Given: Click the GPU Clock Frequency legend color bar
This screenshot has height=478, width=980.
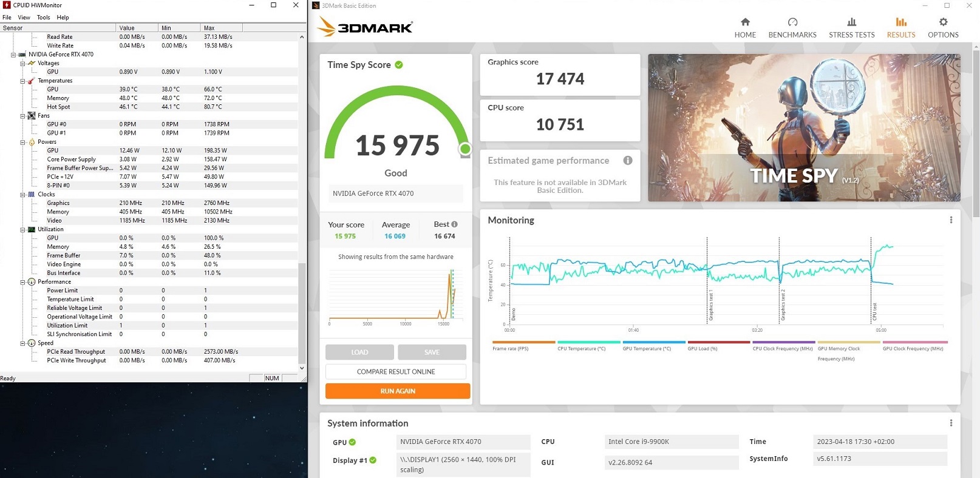Looking at the screenshot, I should coord(914,342).
